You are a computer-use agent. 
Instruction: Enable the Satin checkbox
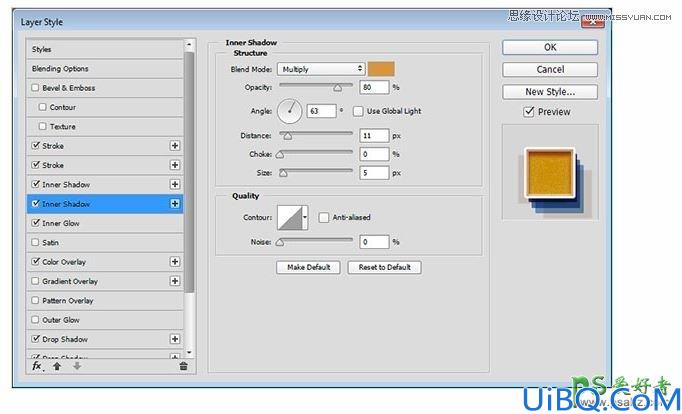tap(35, 242)
